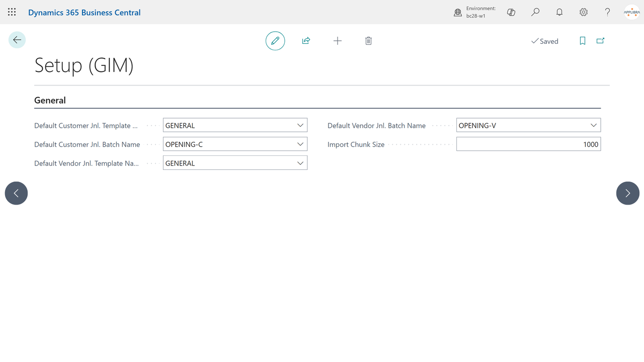This screenshot has height=362, width=644.
Task: Expand Default Customer Jnl. Template dropdown arrow
Action: [300, 125]
